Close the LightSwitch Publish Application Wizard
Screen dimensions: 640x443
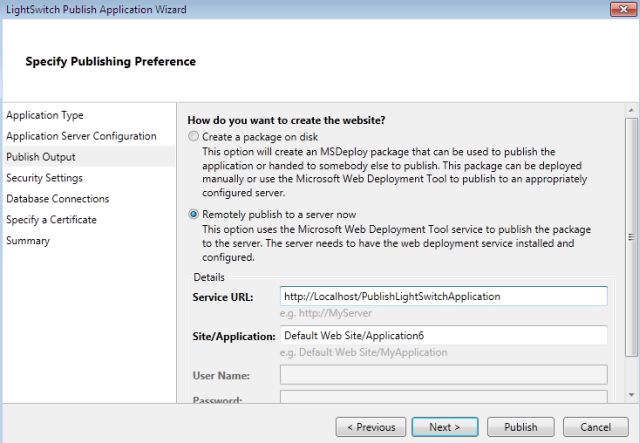(x=623, y=9)
